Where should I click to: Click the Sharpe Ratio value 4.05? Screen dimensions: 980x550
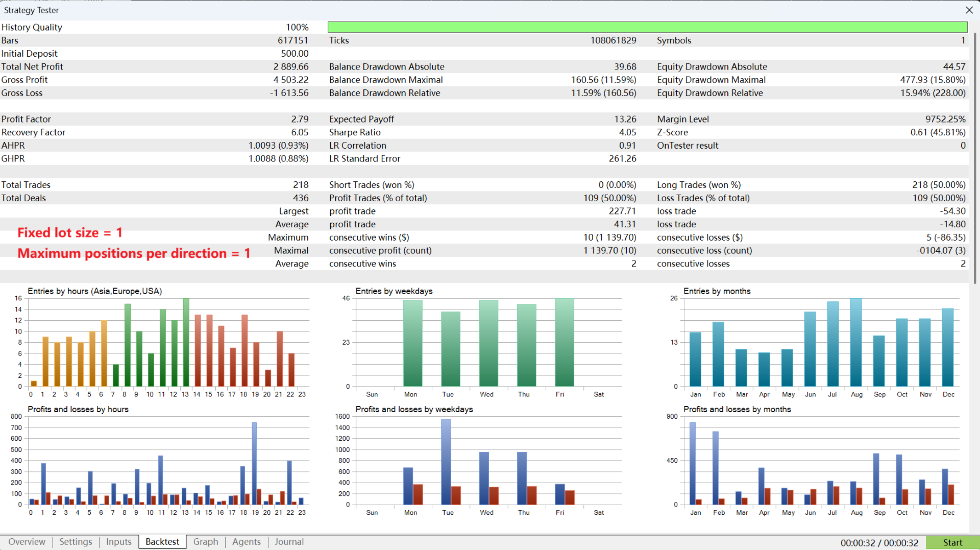(x=627, y=133)
